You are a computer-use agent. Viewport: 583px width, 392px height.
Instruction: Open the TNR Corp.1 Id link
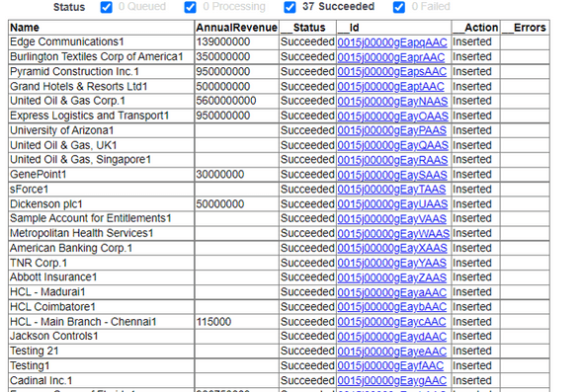pos(392,263)
